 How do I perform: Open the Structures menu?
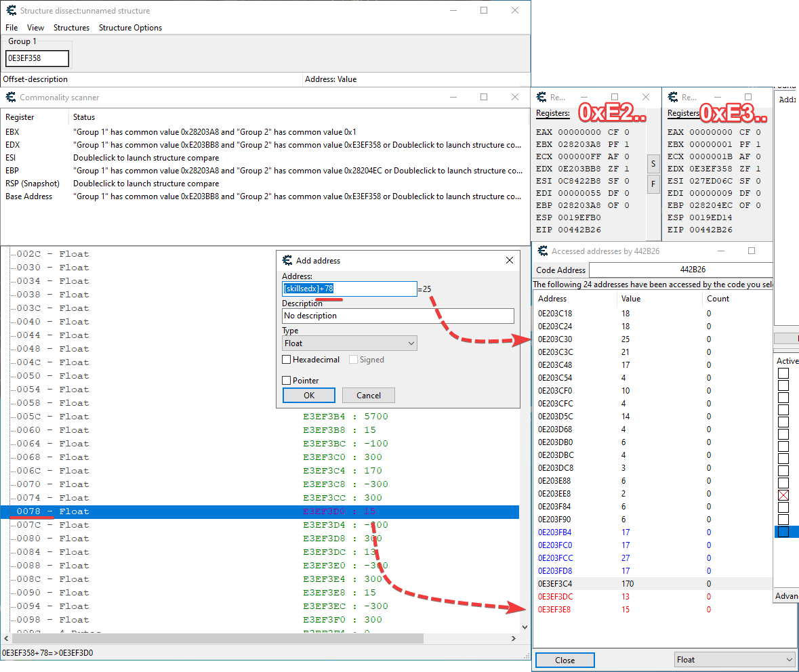(71, 28)
